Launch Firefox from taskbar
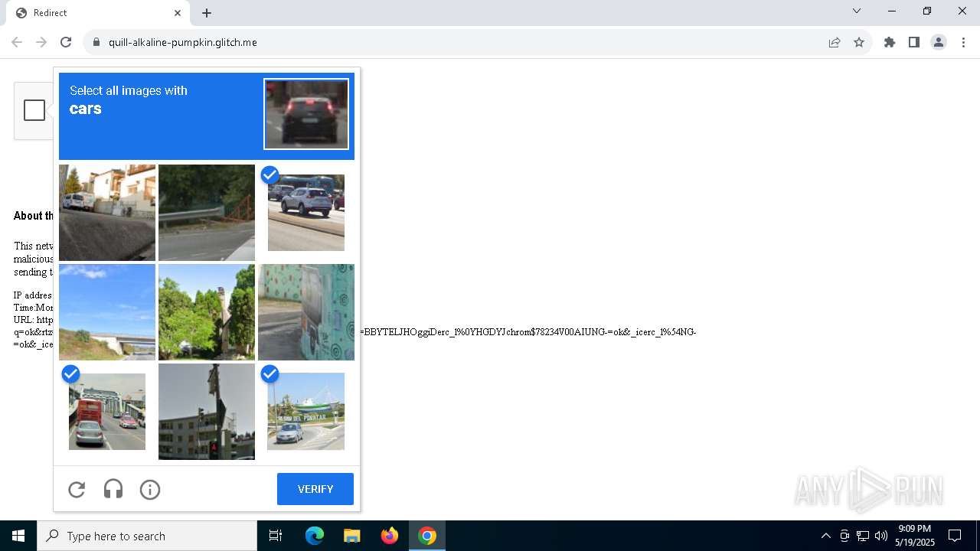 point(390,536)
